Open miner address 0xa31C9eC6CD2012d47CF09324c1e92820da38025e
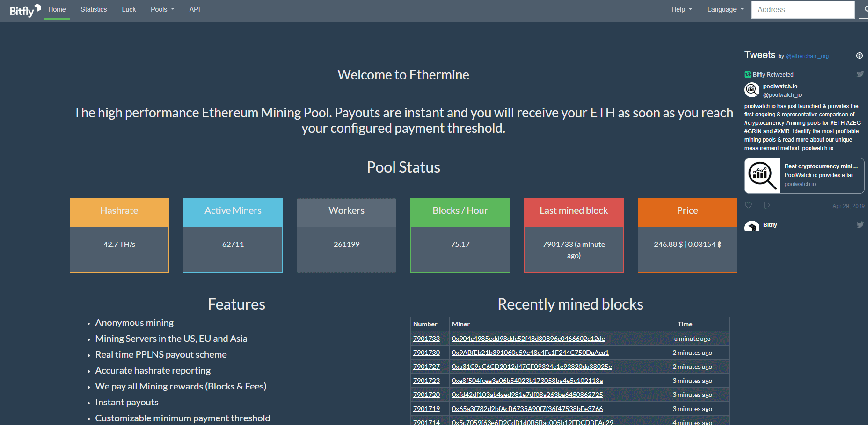The width and height of the screenshot is (868, 425). tap(532, 367)
